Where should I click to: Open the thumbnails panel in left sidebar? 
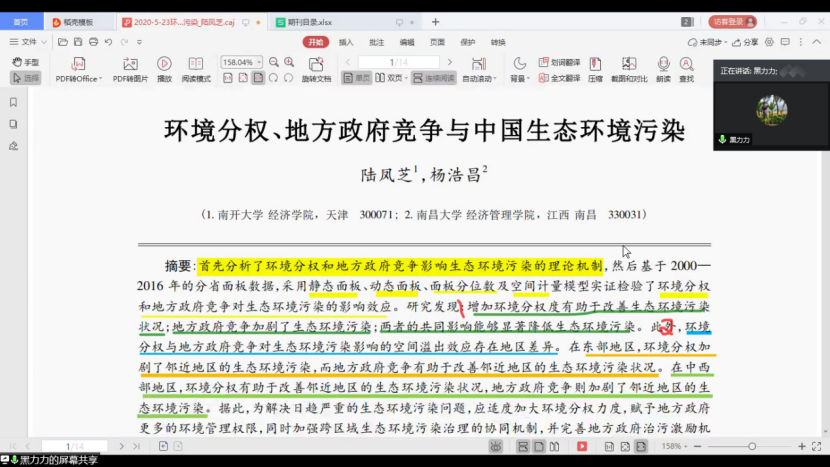click(13, 124)
